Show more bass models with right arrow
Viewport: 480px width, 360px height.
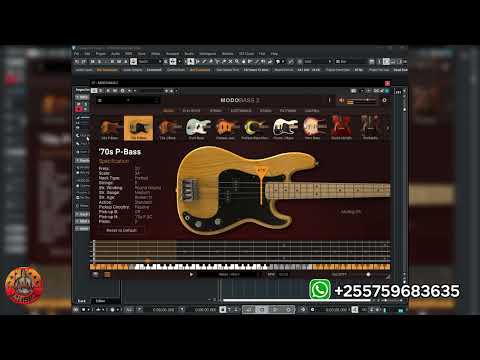[387, 128]
